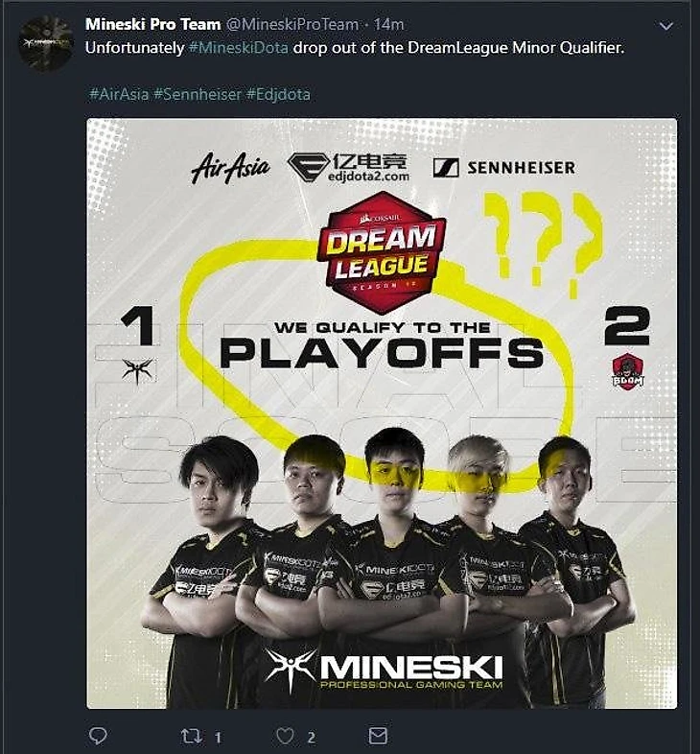Open the #AirAsia hashtag
Image resolution: width=700 pixels, height=754 pixels.
point(119,94)
